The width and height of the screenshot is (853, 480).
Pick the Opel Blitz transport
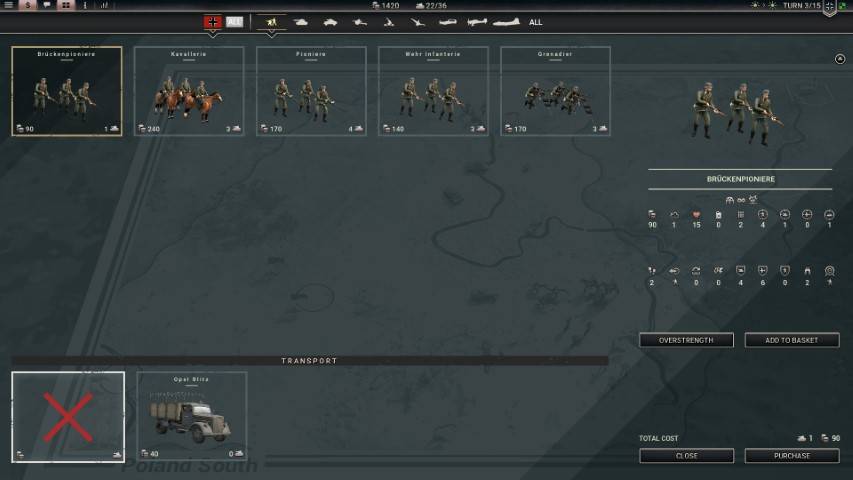pos(191,417)
